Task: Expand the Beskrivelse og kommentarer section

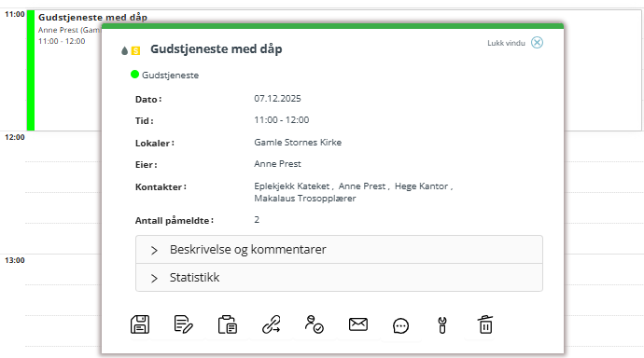Action: click(339, 249)
